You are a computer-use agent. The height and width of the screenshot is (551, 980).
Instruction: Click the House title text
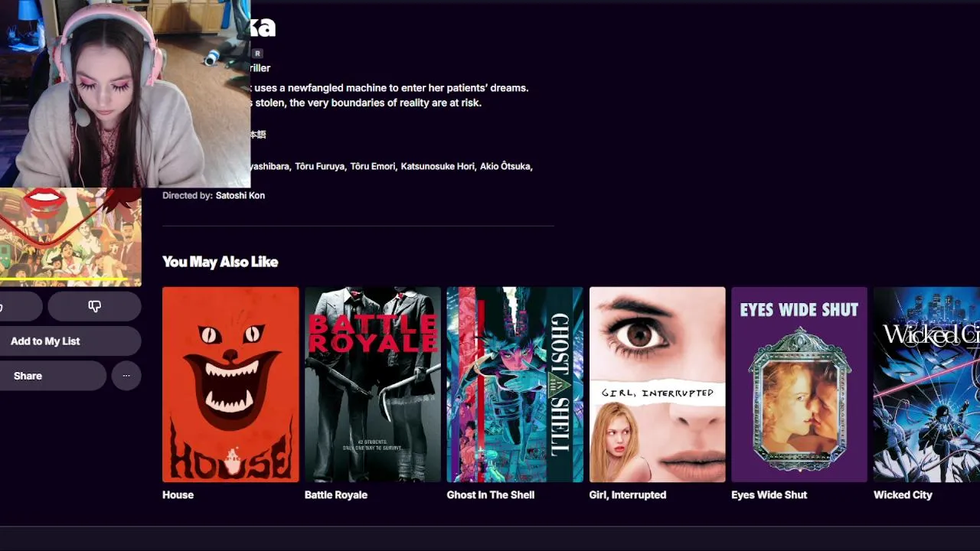coord(178,495)
